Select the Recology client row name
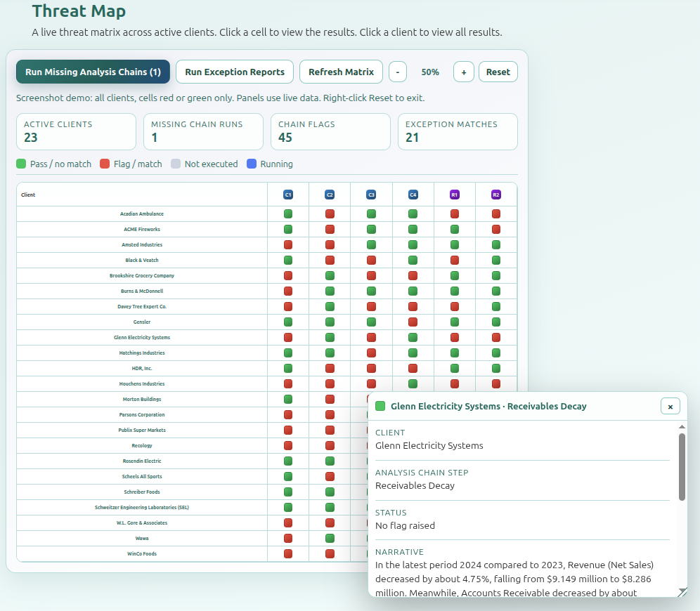This screenshot has height=611, width=700. tap(142, 445)
